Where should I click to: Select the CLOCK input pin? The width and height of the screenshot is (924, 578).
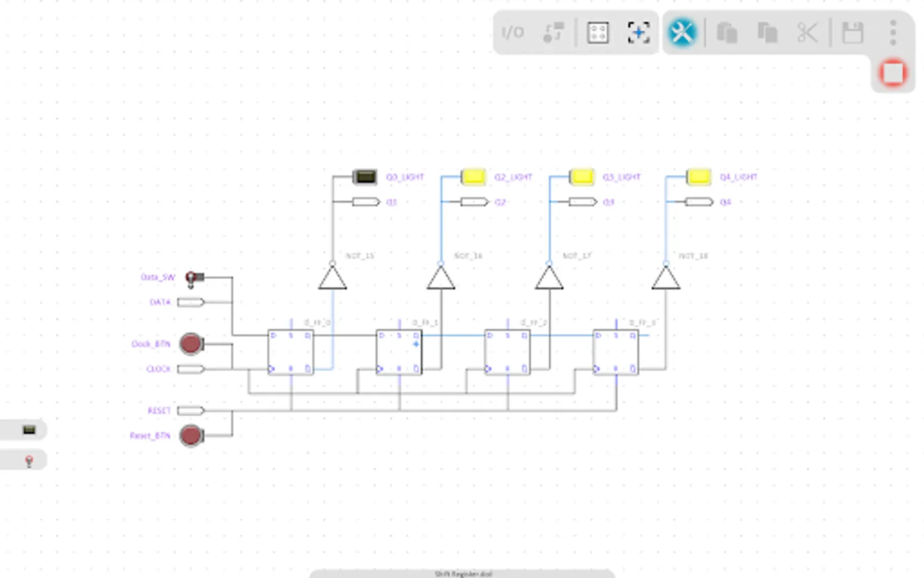[x=191, y=369]
